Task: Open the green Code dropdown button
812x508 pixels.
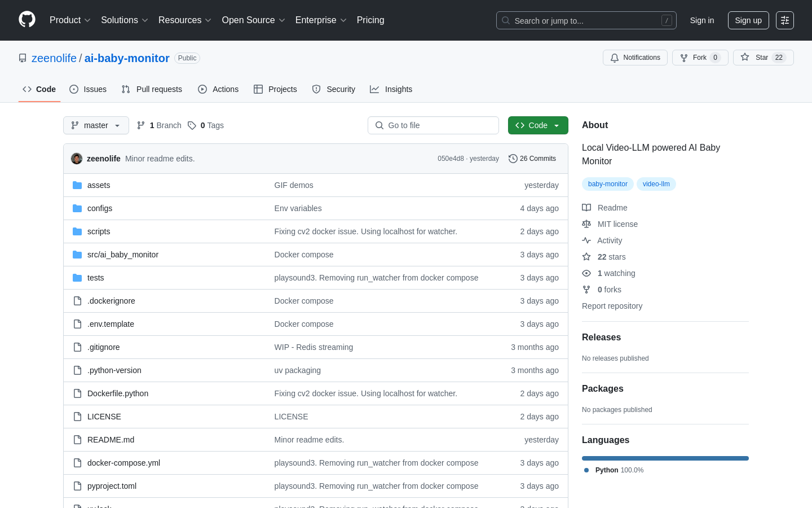Action: point(538,125)
